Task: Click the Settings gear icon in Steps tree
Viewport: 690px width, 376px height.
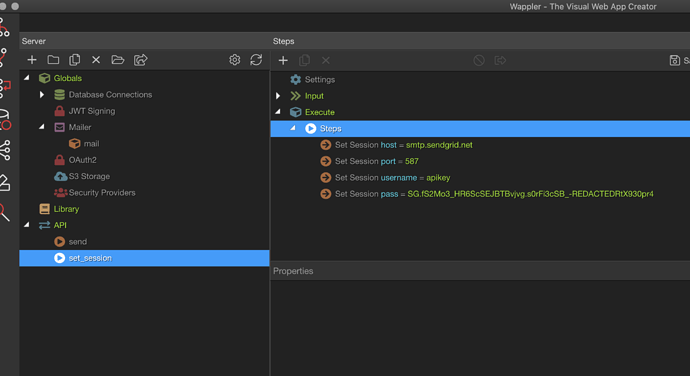Action: (295, 79)
